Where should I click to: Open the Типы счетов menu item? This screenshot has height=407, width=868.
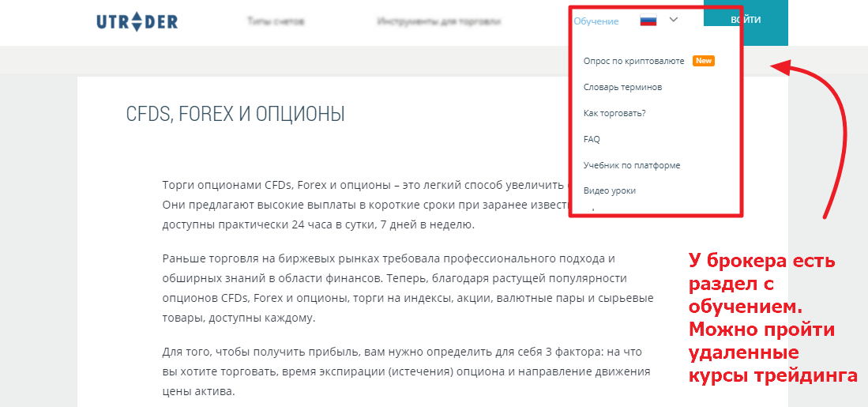coord(276,21)
